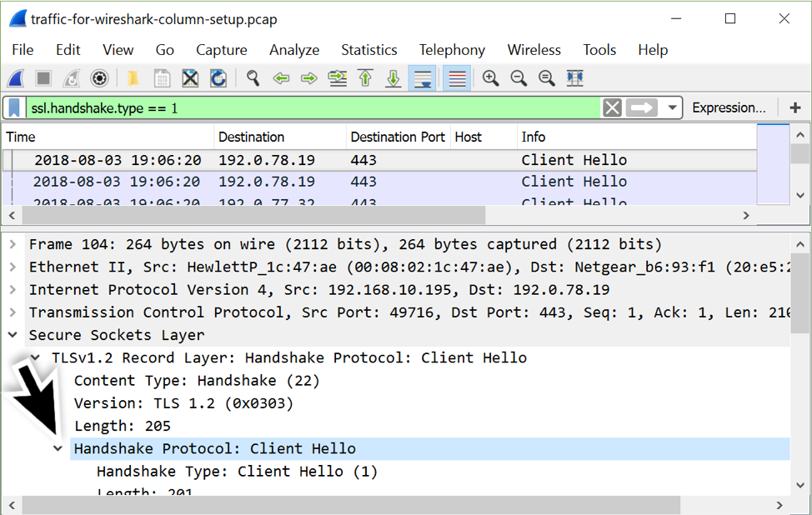
Task: Jump to last packet icon
Action: [393, 78]
